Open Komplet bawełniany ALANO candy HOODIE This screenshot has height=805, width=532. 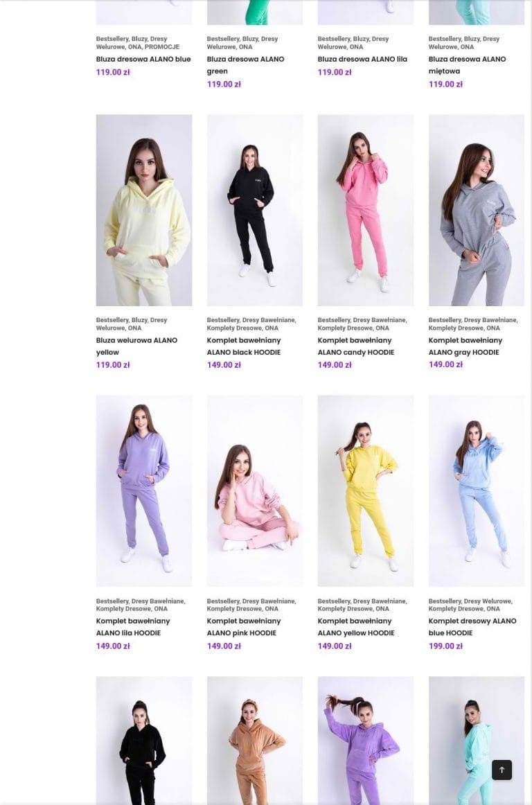[x=356, y=346]
